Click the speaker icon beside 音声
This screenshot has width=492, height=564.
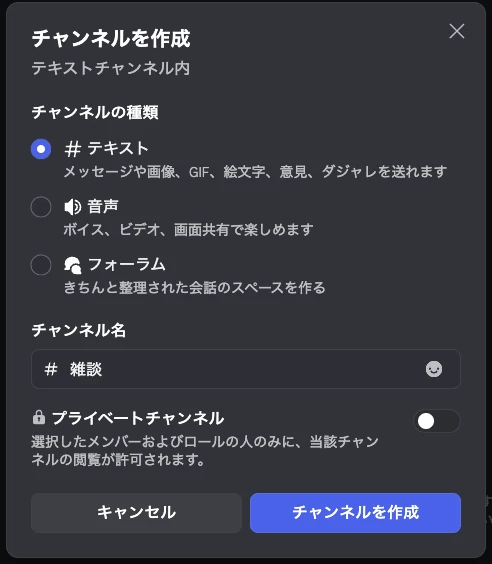click(x=73, y=207)
